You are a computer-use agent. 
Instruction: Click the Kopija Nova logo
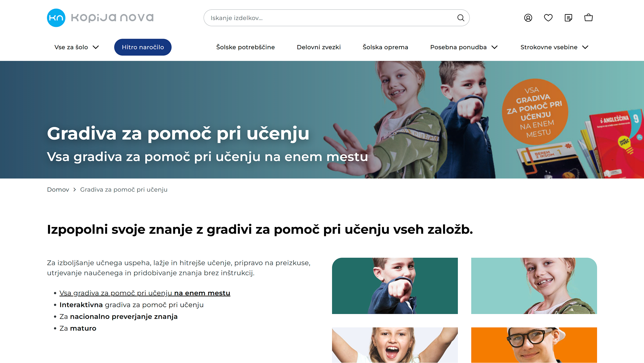click(x=100, y=18)
